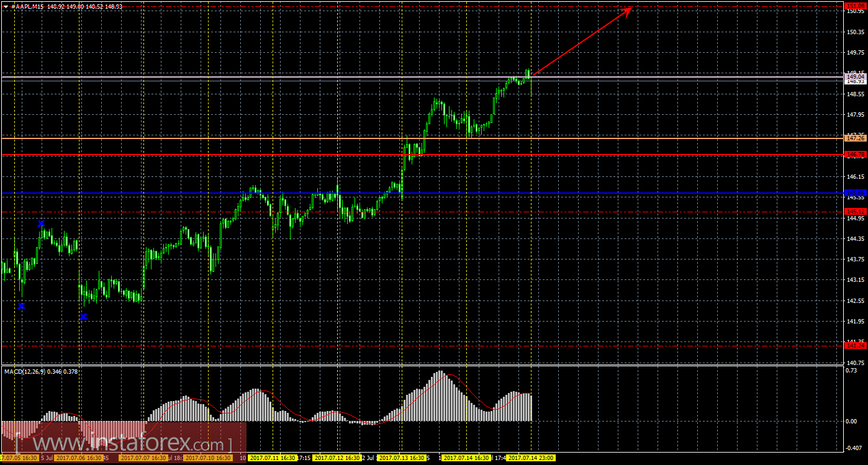Viewport: 868px width, 465px height.
Task: Select the orange 147.26 price level tag
Action: pyautogui.click(x=855, y=138)
